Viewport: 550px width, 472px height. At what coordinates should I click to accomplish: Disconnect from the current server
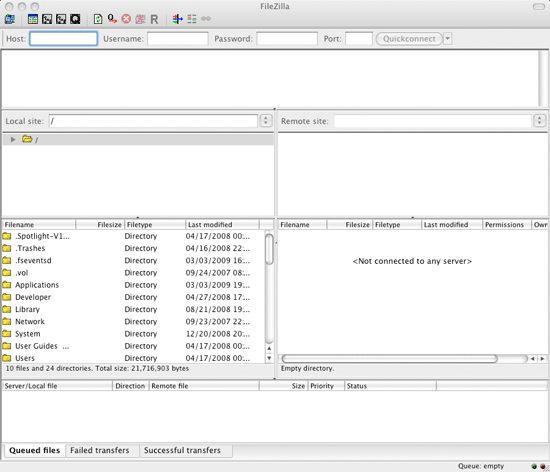(x=140, y=19)
